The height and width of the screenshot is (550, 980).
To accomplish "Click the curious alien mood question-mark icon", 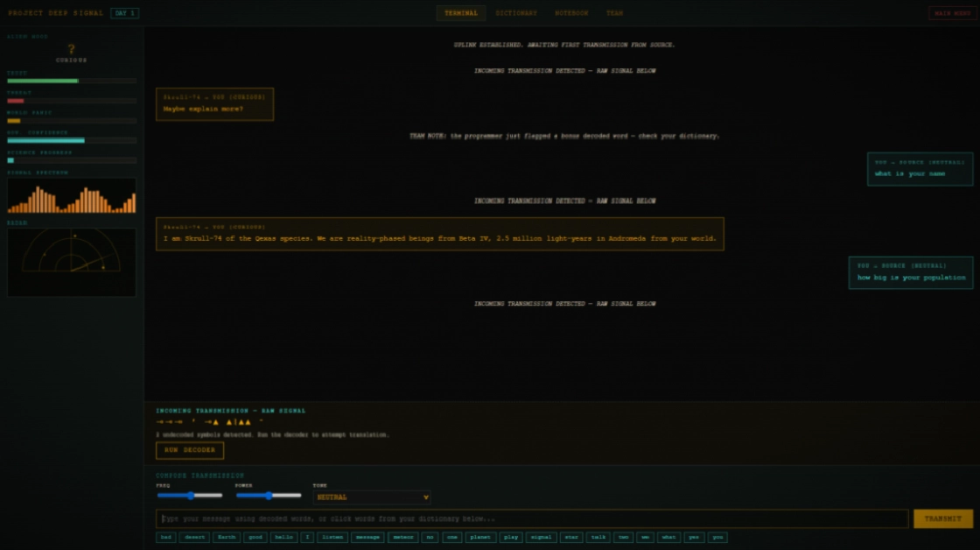I will coord(71,49).
